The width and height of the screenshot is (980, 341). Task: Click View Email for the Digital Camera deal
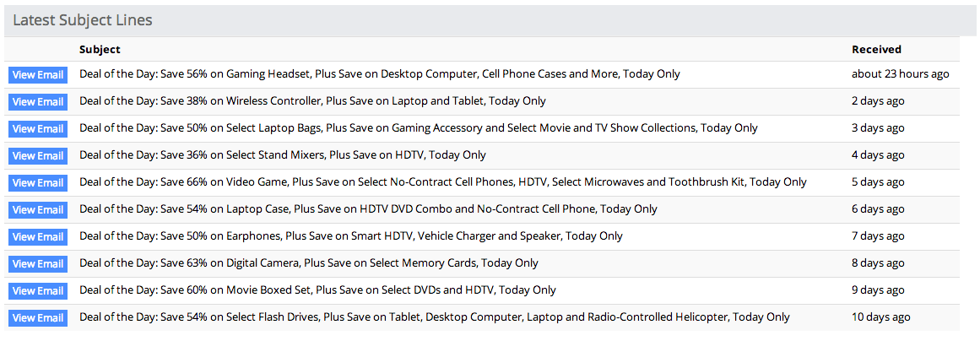coord(38,264)
